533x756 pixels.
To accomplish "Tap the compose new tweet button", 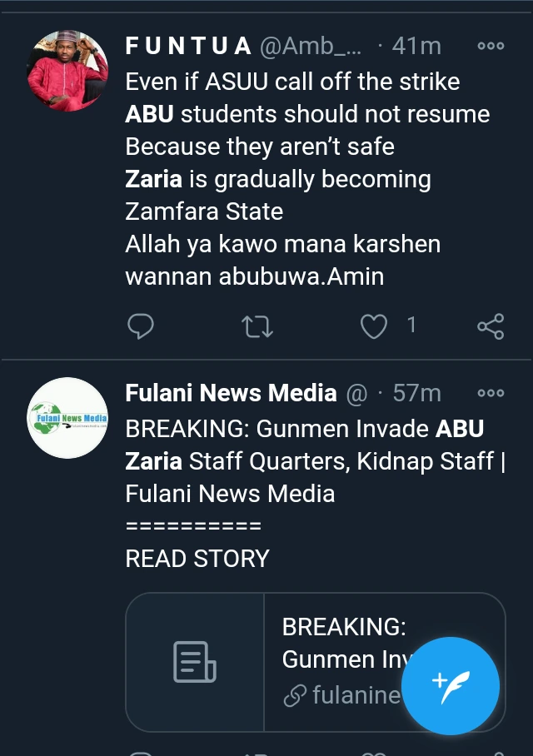I will click(x=456, y=686).
